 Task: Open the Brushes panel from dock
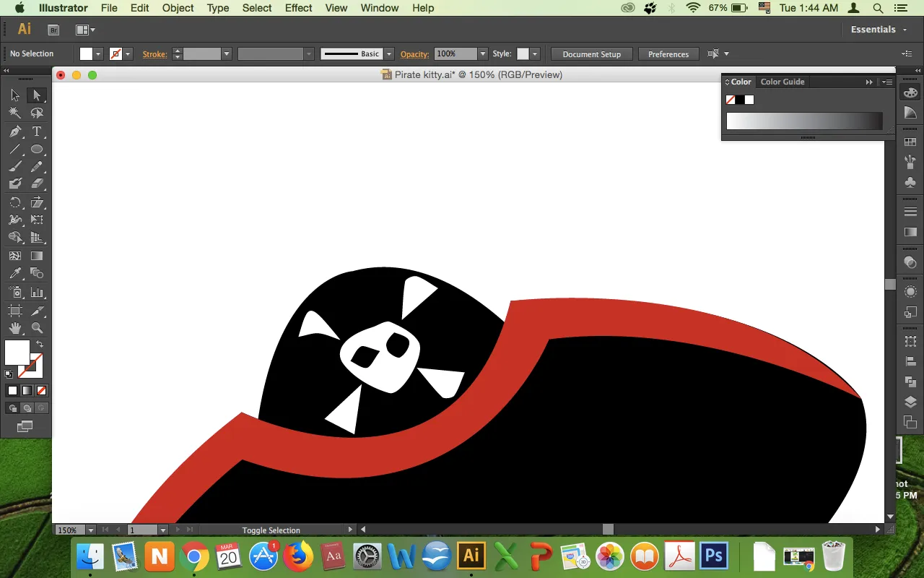(x=910, y=163)
